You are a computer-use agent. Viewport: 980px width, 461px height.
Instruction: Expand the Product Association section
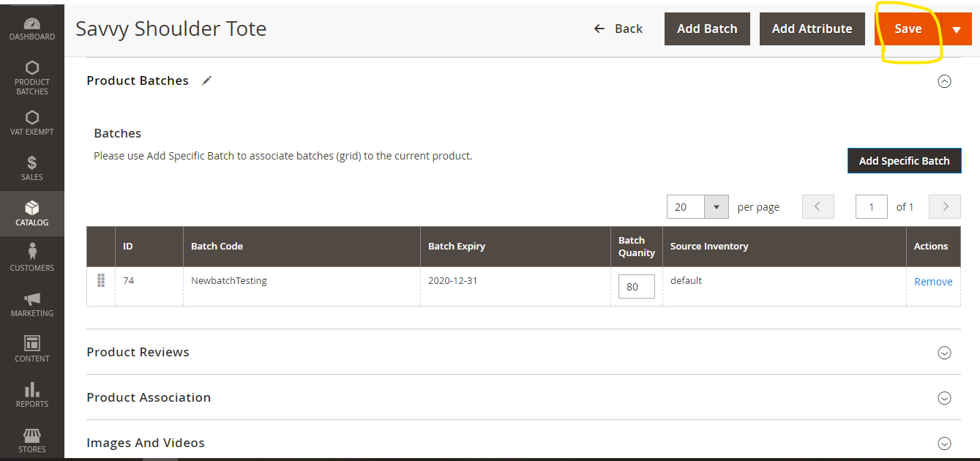click(944, 398)
